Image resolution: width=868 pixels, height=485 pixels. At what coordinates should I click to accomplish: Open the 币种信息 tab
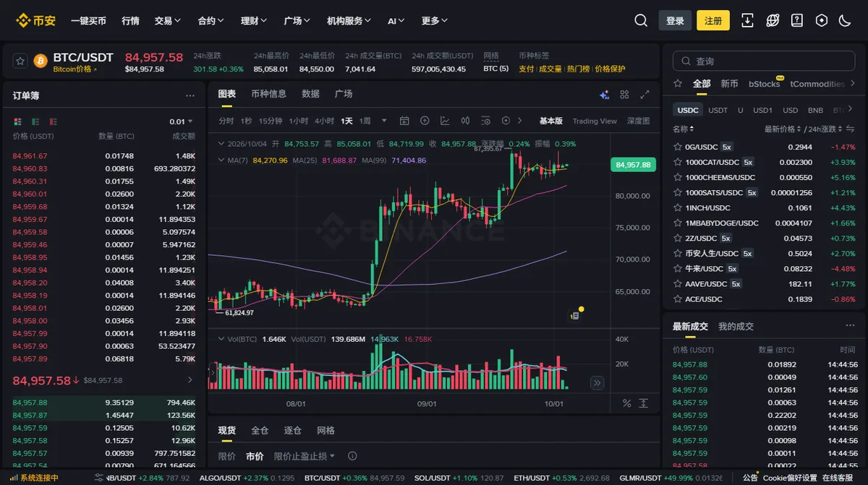click(x=268, y=94)
